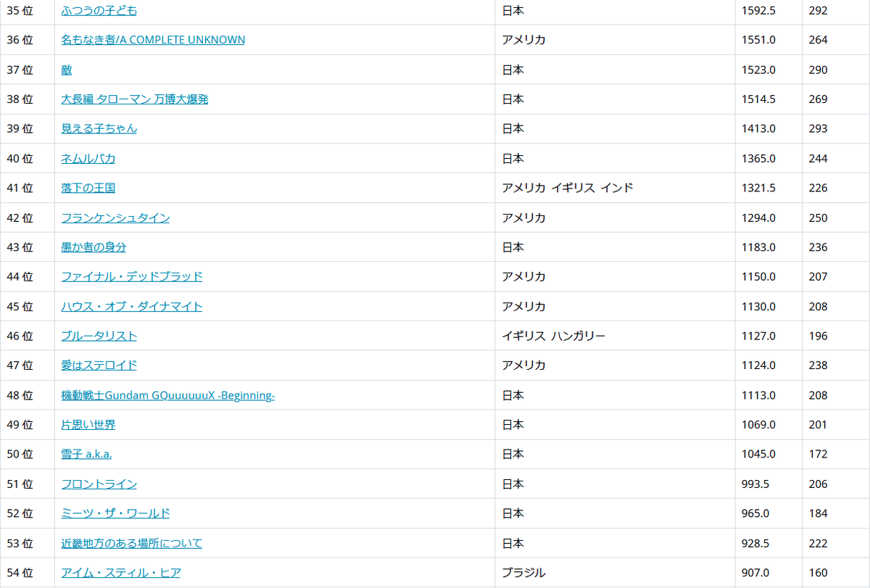Select score value 928.5
The image size is (870, 588).
755,543
